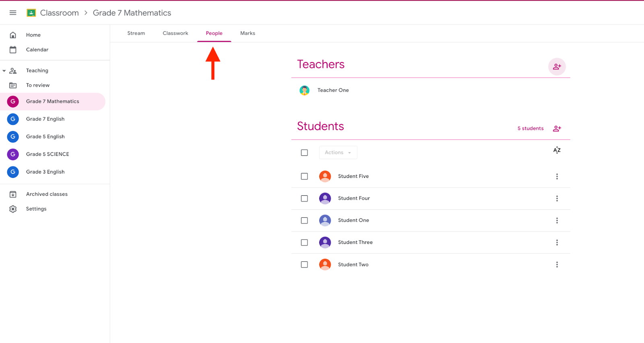Click the Student Four name

coord(354,198)
